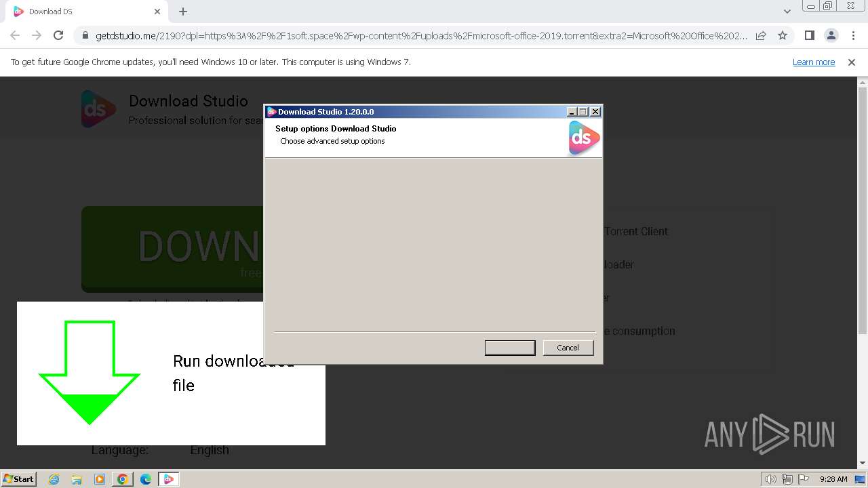Open the Windows Start menu
Viewport: 868px width, 488px height.
point(18,479)
